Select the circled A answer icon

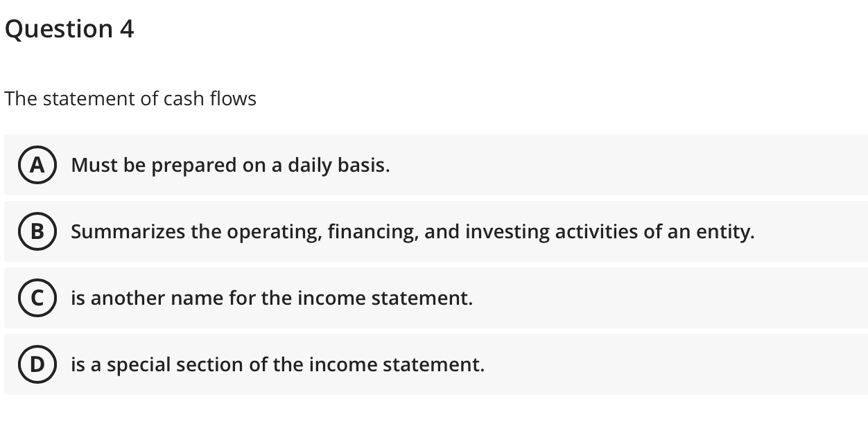35,165
